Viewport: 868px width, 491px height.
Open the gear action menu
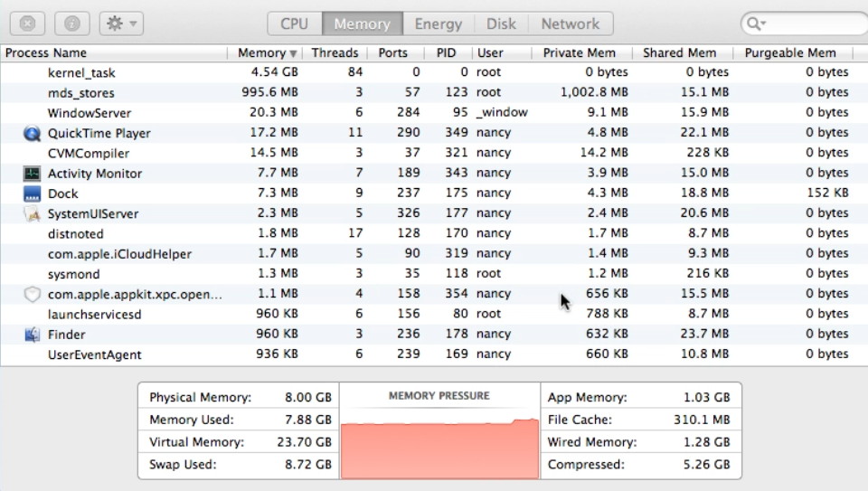pyautogui.click(x=121, y=24)
